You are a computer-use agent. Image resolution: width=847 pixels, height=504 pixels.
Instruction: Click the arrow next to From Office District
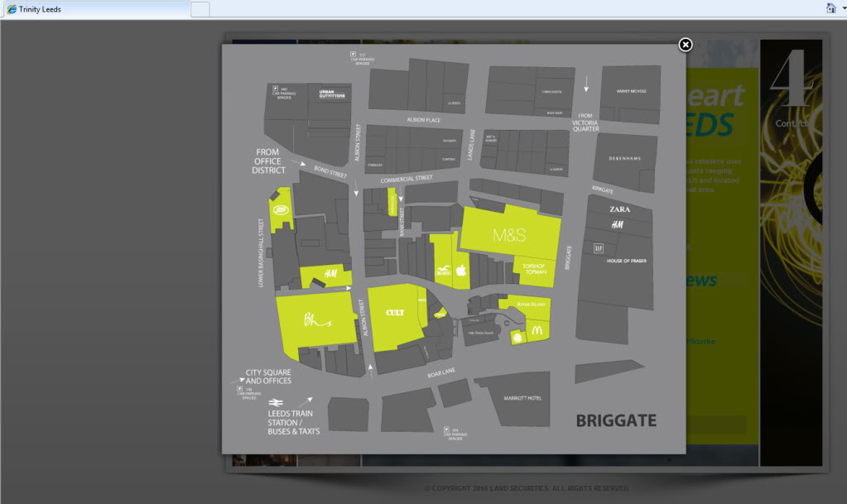(299, 162)
